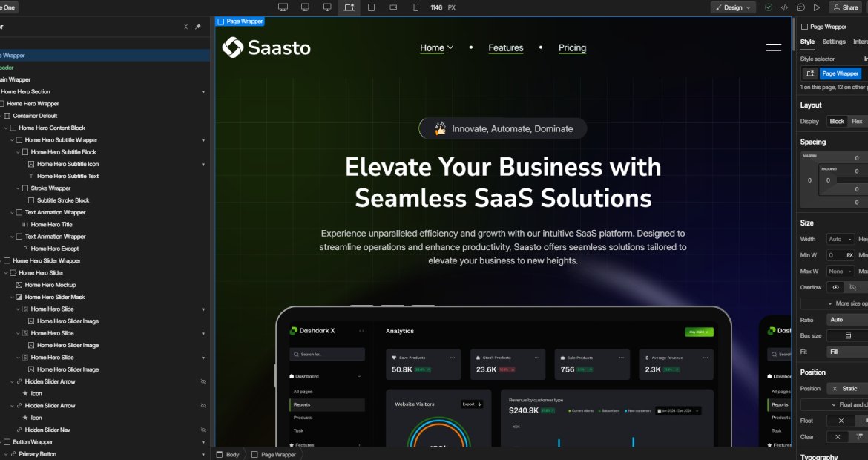Collapse the Home Hero Content Block tree node
This screenshot has width=868, height=460.
(x=6, y=128)
